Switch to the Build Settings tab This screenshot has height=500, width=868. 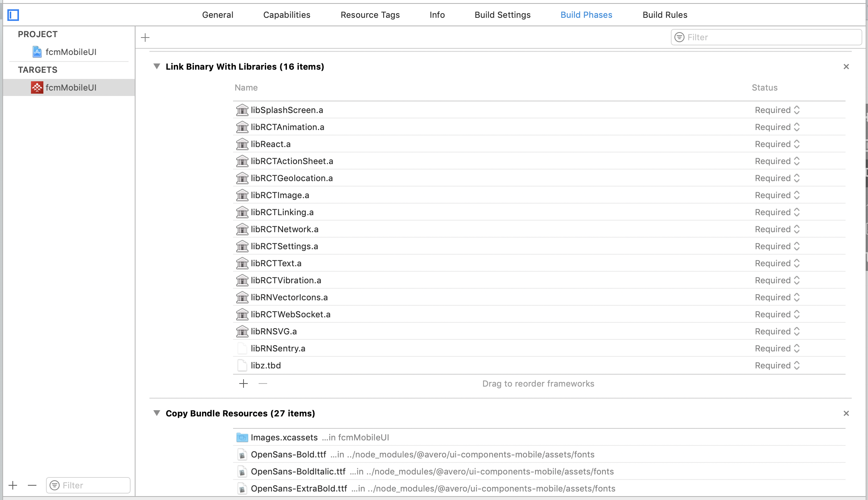[x=503, y=15]
